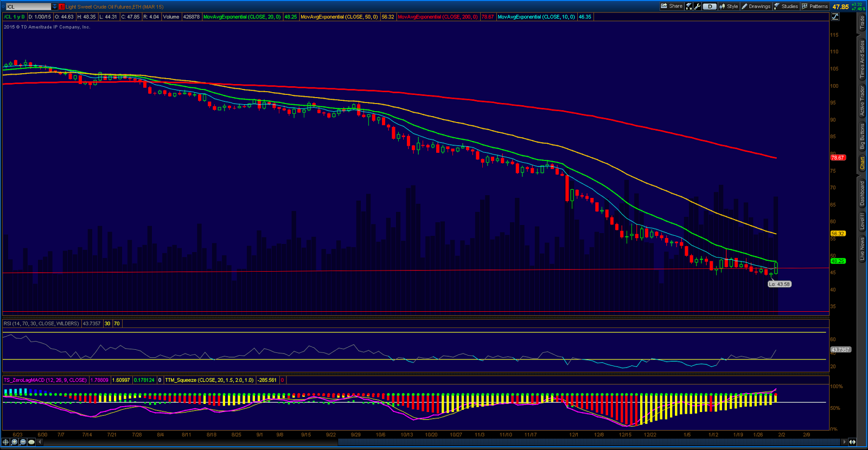The height and width of the screenshot is (450, 868).
Task: Click the cyan MovAvgExponential (CLOSE, 10, 0) label
Action: click(536, 17)
